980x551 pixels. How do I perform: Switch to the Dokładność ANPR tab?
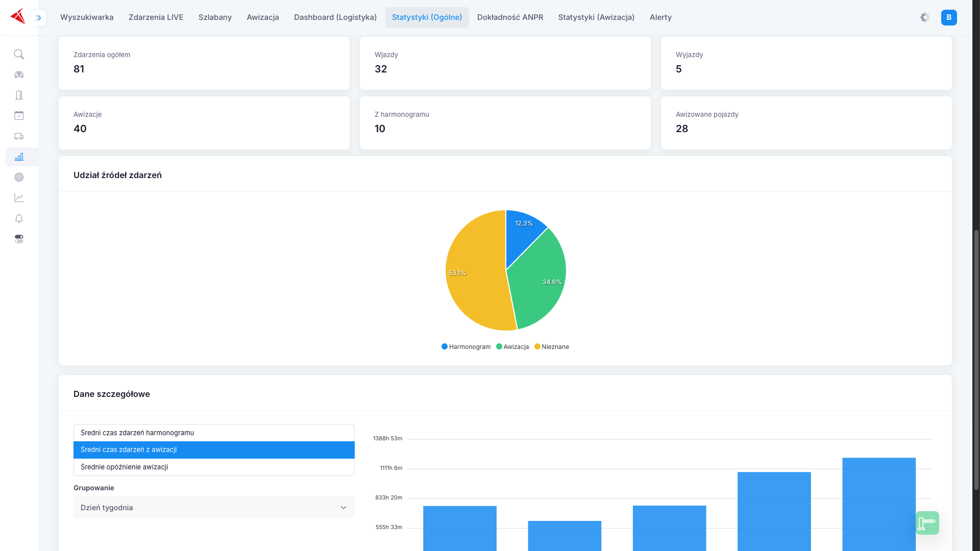[x=510, y=17]
